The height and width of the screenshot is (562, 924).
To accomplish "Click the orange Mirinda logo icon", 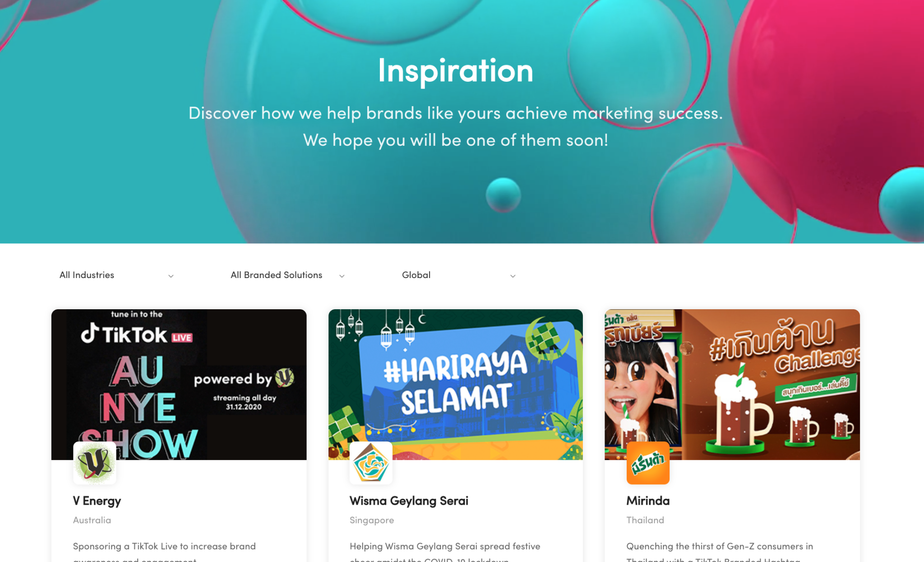I will point(648,463).
